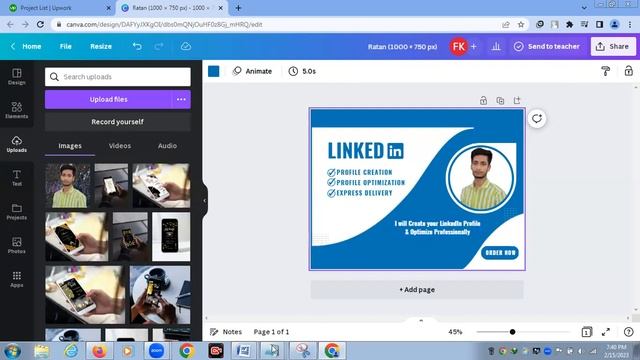Select the ORDER NOW badge on canvas
640x360 pixels.
tap(500, 253)
